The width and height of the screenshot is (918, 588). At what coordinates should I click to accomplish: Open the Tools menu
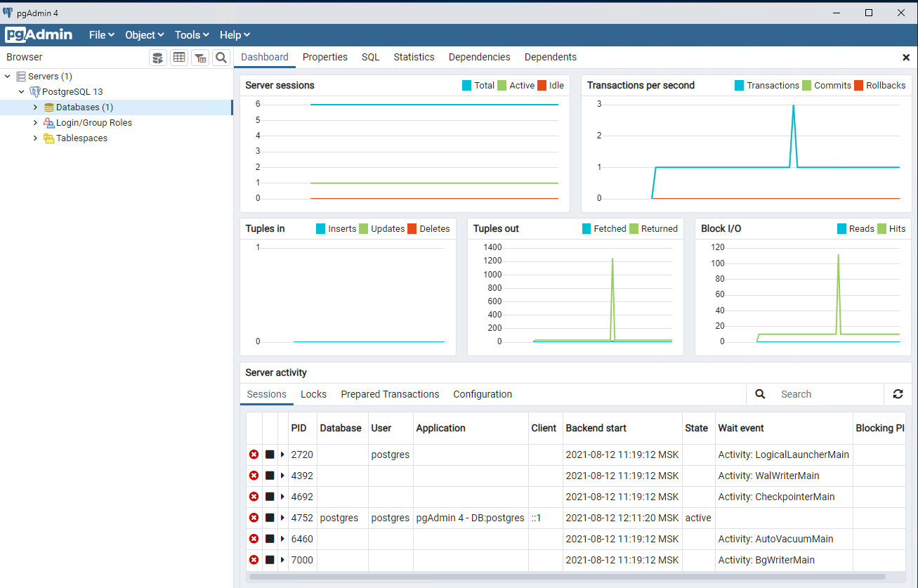tap(190, 34)
